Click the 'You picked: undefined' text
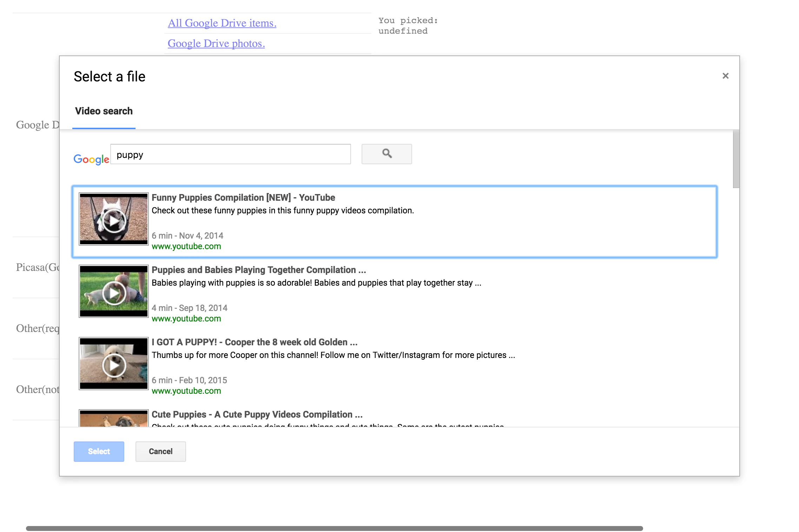The image size is (799, 532). click(x=408, y=26)
